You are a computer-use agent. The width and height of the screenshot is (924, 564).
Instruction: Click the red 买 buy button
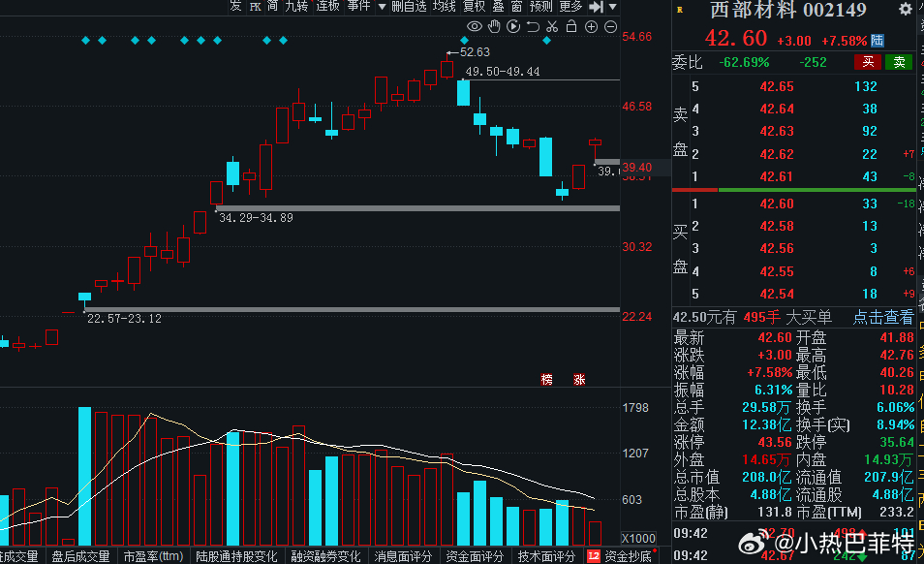coord(868,62)
